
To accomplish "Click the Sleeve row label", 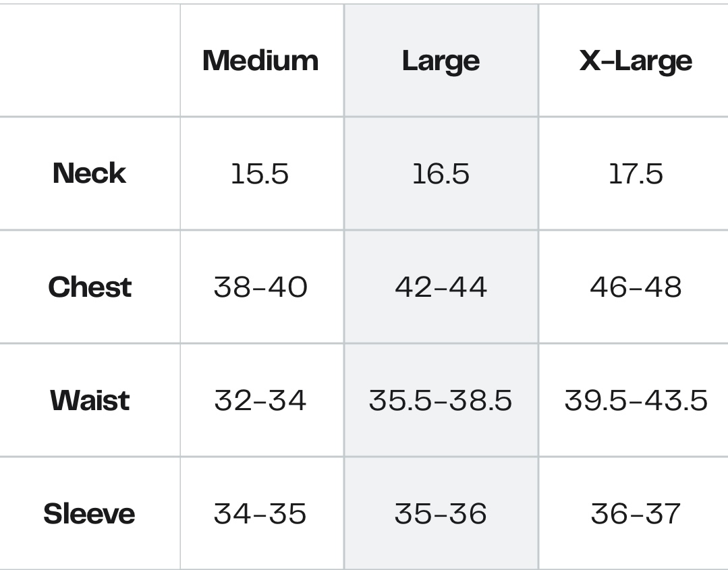I will (x=90, y=514).
